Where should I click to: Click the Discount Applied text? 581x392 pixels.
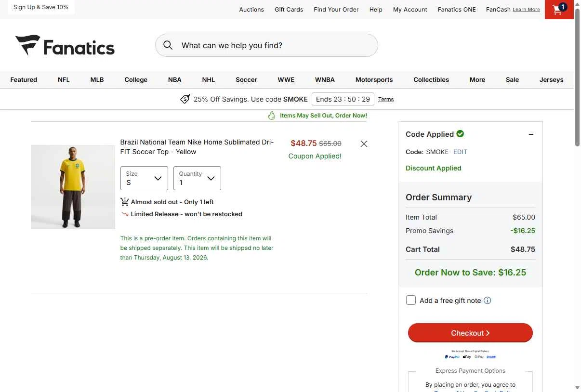coord(433,168)
